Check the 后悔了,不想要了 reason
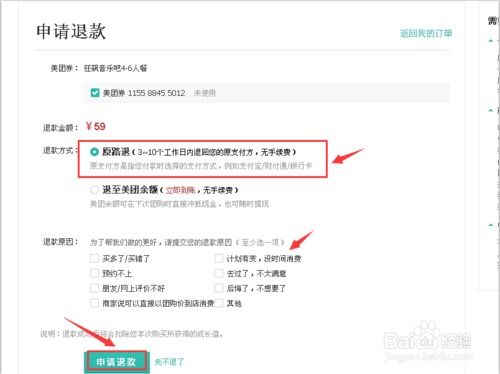This screenshot has height=374, width=500. [x=219, y=288]
